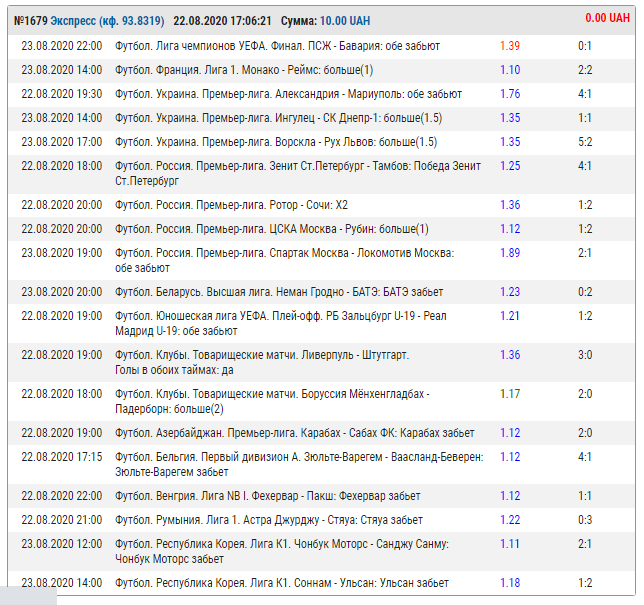Click the 0.00 UAH payout value

point(607,18)
